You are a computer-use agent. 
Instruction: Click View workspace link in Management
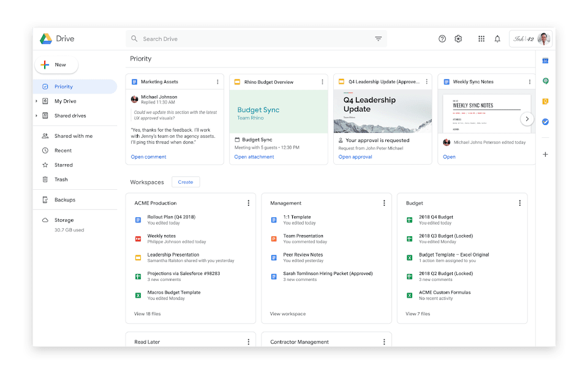click(x=288, y=314)
